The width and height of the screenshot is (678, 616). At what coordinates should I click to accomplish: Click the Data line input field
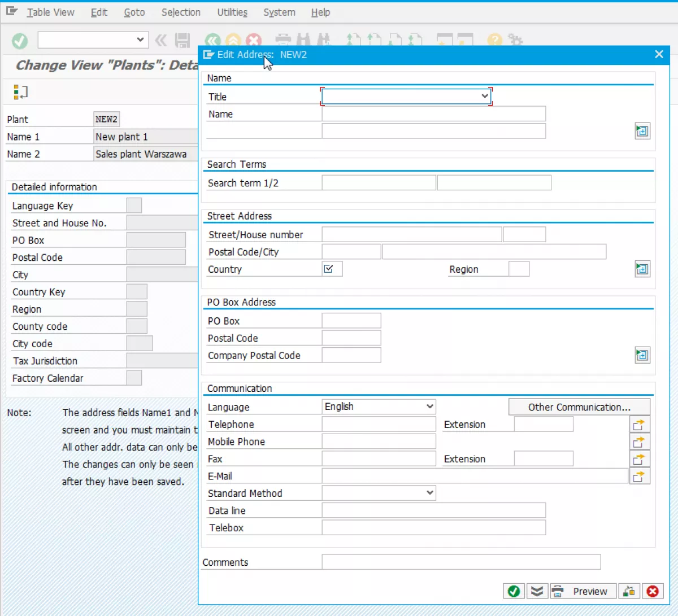click(434, 510)
